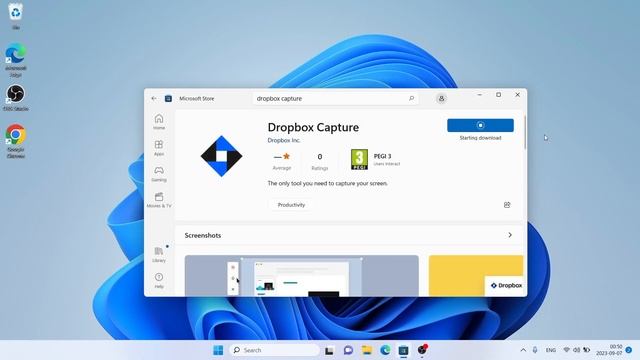Open the Wi-Fi network tray icon
This screenshot has width=640, height=360.
click(x=567, y=350)
